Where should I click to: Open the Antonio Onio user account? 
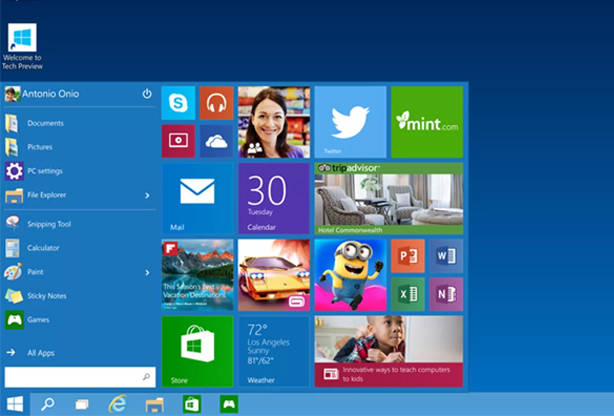(x=42, y=94)
